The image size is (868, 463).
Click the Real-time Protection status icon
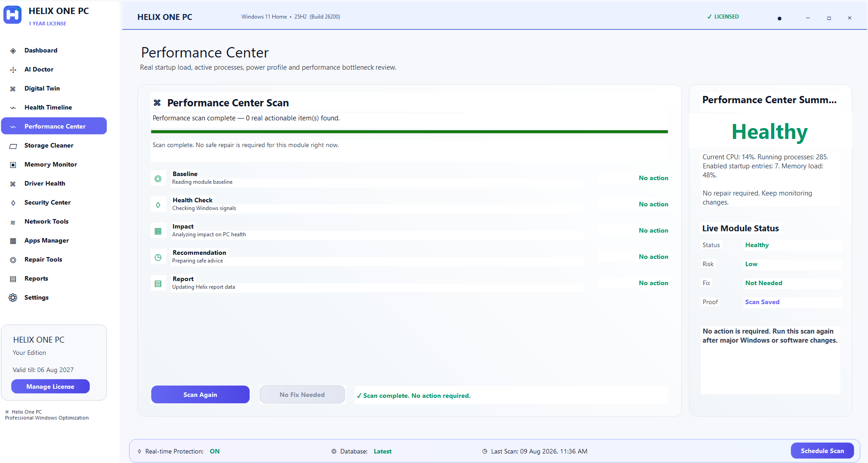(140, 451)
